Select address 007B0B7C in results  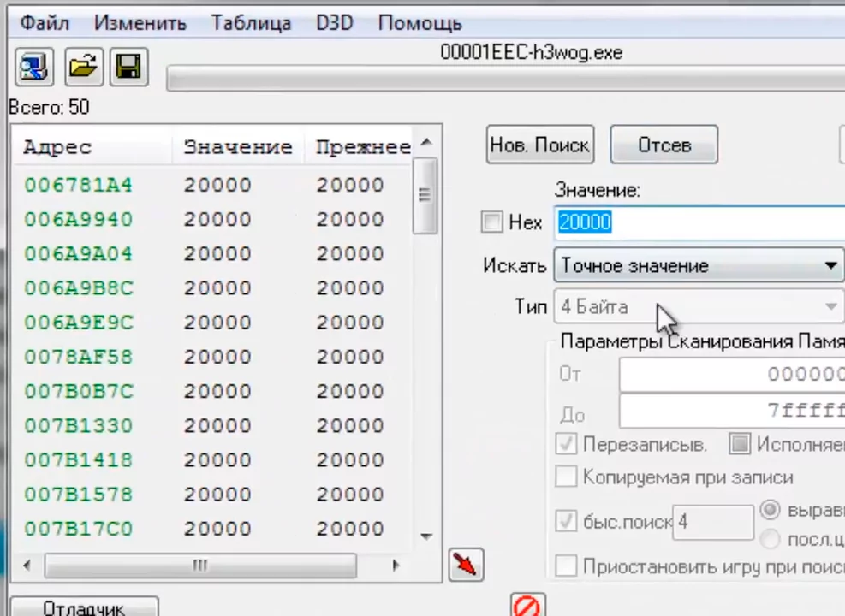78,392
